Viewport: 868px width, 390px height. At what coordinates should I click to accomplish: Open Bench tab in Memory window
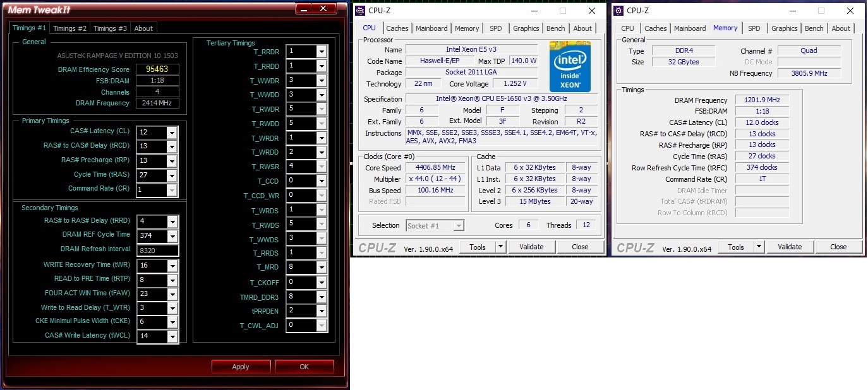click(x=814, y=28)
